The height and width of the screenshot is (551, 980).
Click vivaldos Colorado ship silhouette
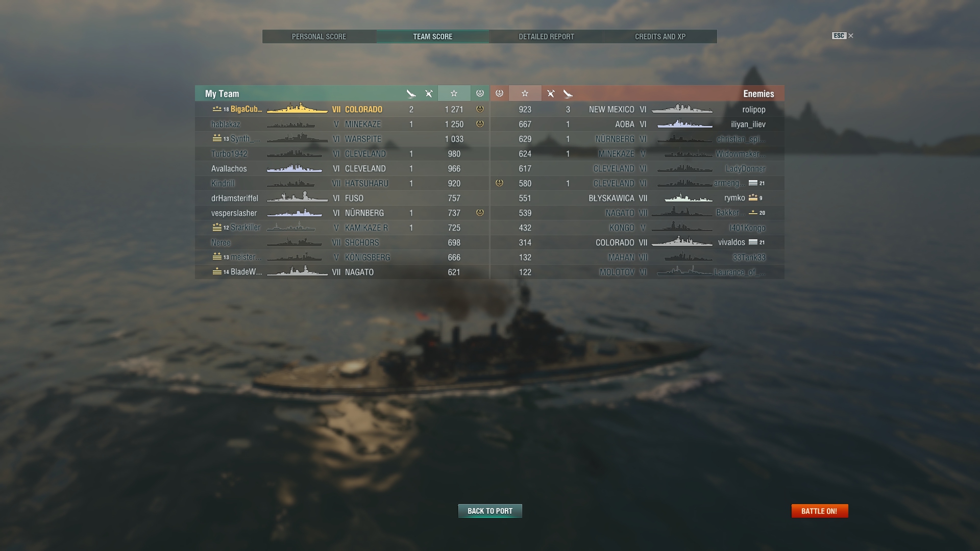coord(682,242)
